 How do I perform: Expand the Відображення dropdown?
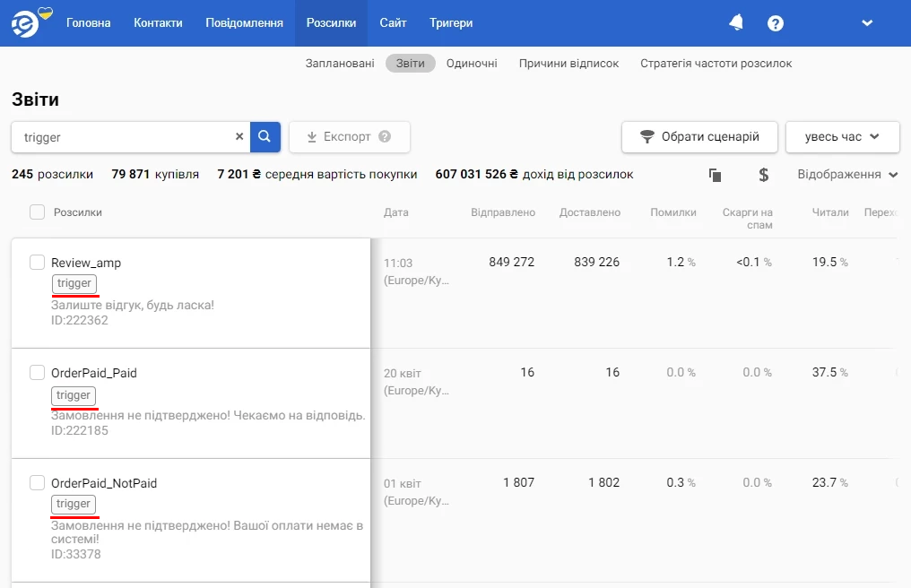(847, 174)
